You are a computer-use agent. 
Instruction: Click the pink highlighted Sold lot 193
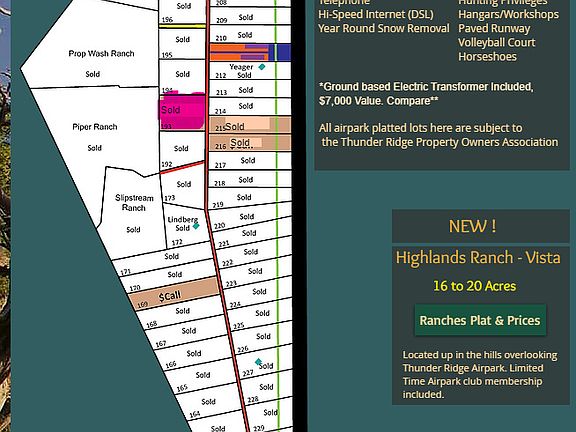coord(182,111)
